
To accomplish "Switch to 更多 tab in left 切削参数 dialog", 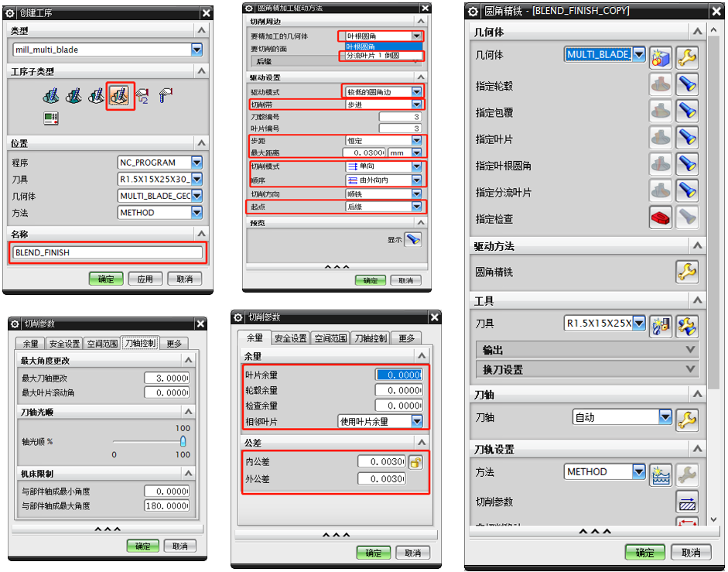I will point(174,344).
